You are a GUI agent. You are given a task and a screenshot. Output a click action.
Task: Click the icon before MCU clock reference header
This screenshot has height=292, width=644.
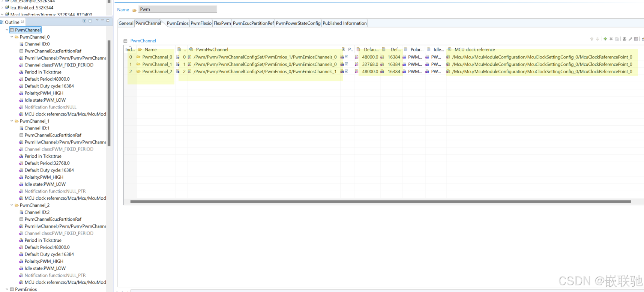(x=449, y=49)
